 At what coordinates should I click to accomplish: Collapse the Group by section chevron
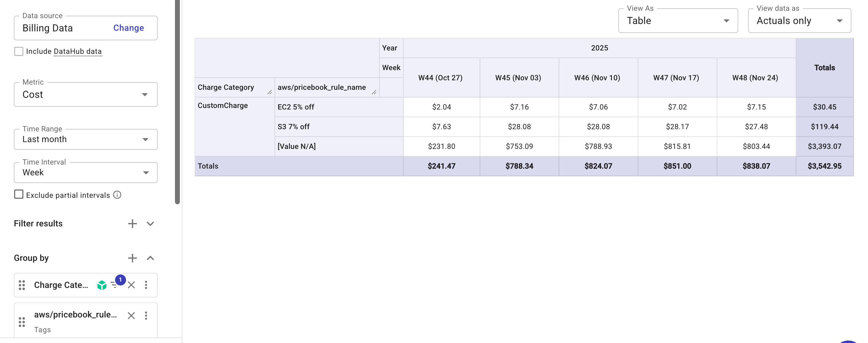point(151,258)
